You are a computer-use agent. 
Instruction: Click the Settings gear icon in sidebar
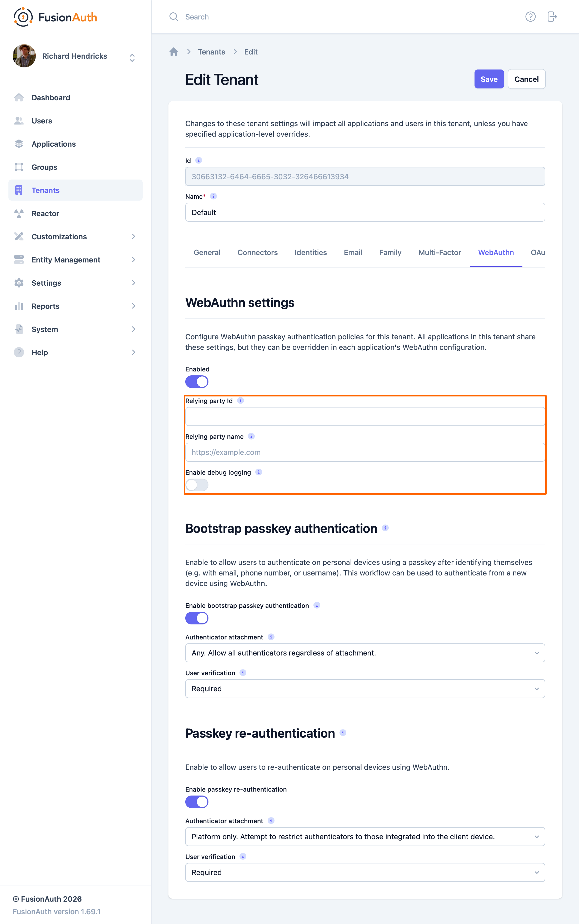pyautogui.click(x=19, y=283)
